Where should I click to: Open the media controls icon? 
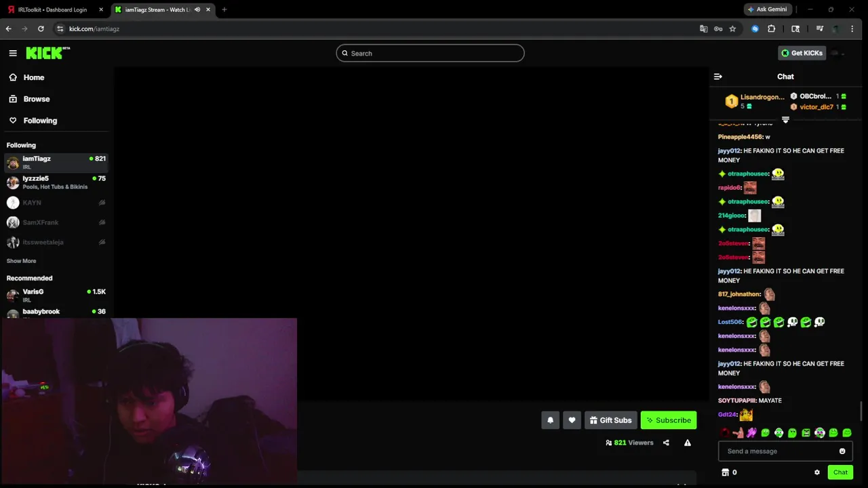[819, 28]
